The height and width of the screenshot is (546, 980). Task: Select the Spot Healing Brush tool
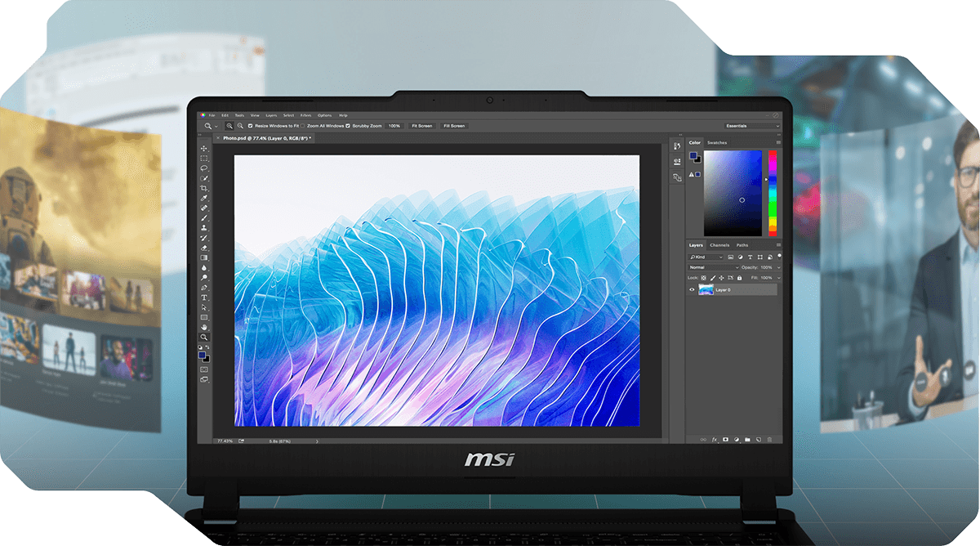pyautogui.click(x=204, y=208)
